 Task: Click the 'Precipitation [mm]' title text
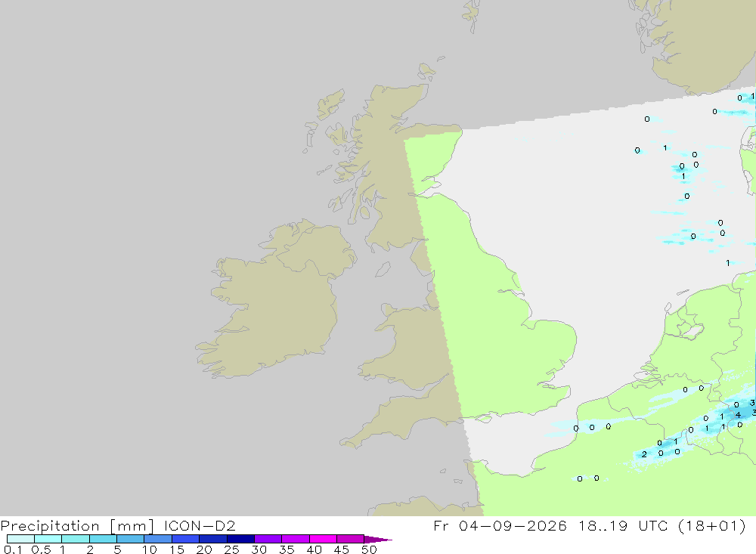tap(77, 525)
